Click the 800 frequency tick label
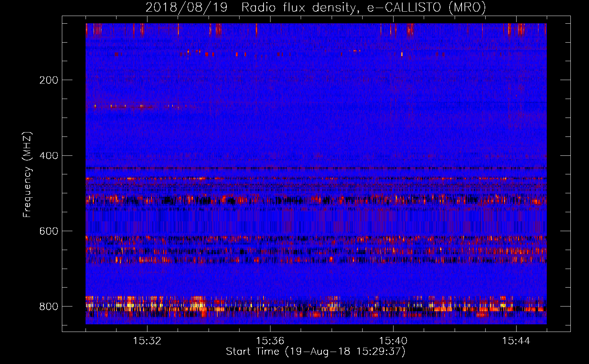The width and height of the screenshot is (589, 364). tap(49, 306)
